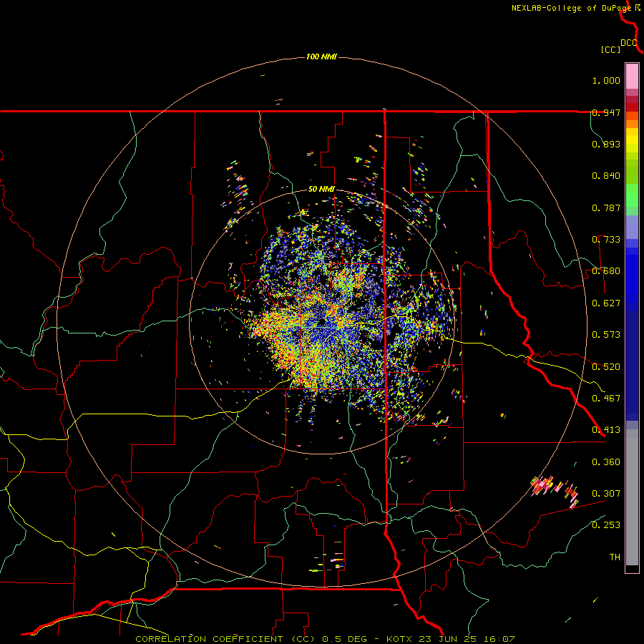Click the 0.413 legend value
The height and width of the screenshot is (644, 644).
(606, 430)
